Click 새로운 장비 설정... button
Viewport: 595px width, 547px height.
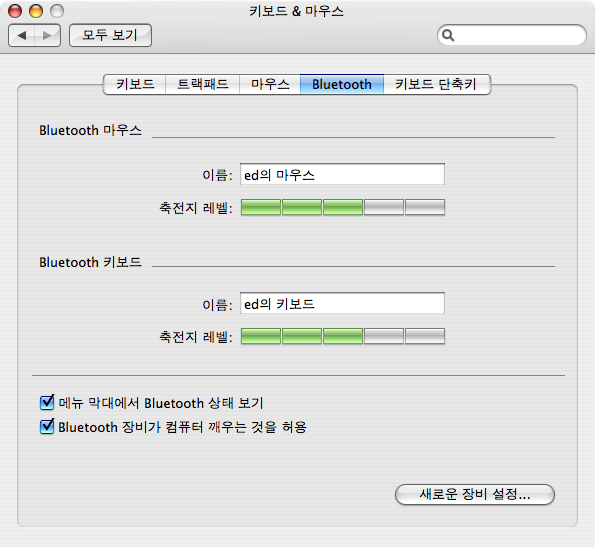[475, 494]
